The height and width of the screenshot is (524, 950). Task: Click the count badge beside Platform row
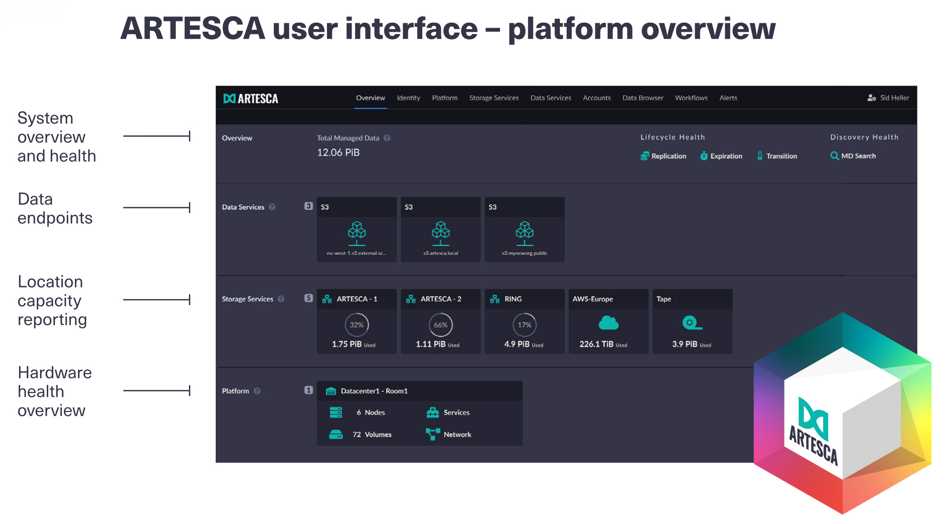(308, 390)
